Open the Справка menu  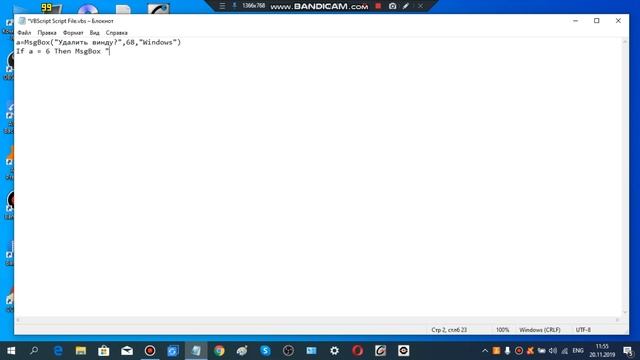click(x=117, y=33)
